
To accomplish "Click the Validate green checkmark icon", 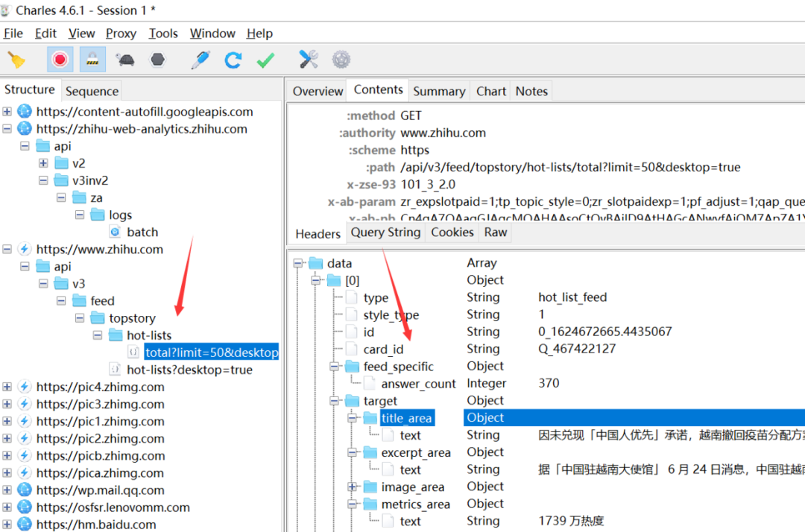I will coord(266,60).
